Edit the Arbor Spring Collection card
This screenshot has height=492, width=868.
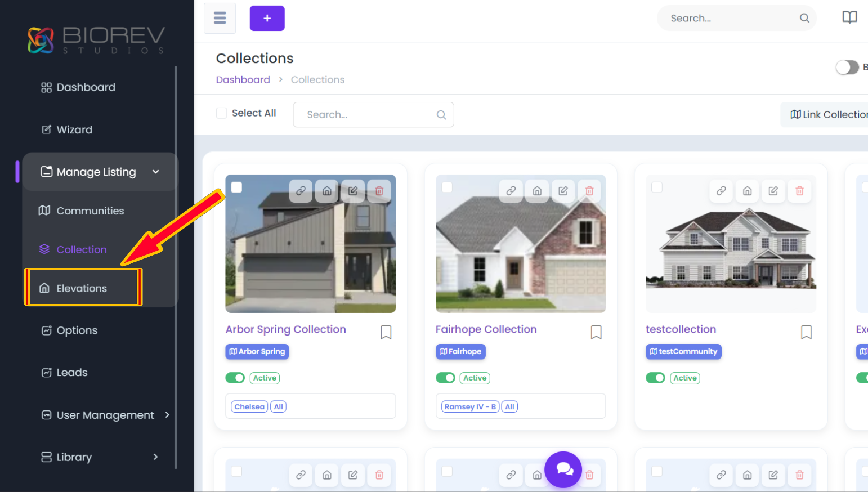[x=353, y=191]
